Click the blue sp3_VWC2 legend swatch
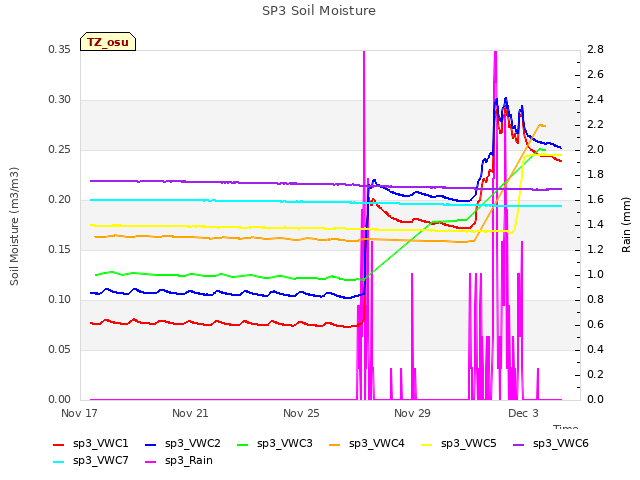640x480 pixels. (151, 444)
